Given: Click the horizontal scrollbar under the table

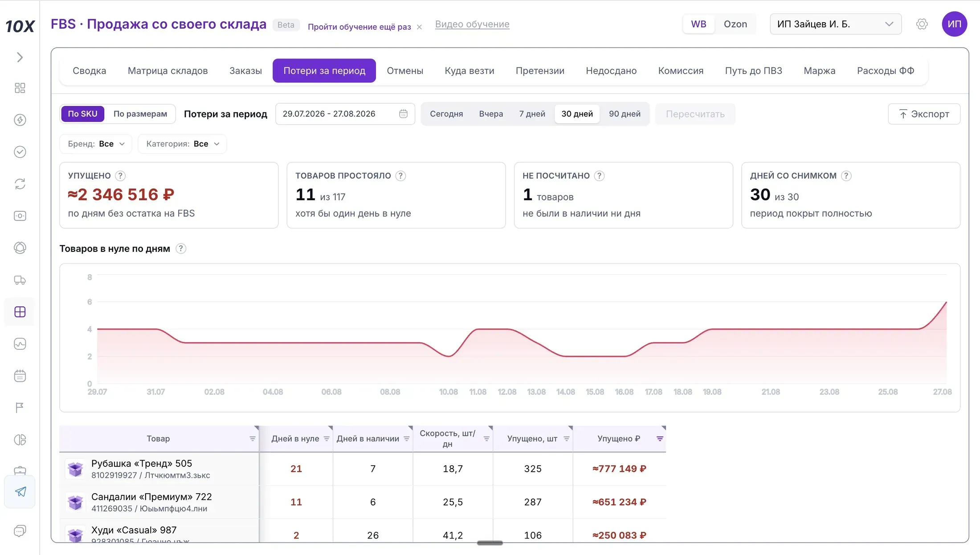Looking at the screenshot, I should coord(490,543).
